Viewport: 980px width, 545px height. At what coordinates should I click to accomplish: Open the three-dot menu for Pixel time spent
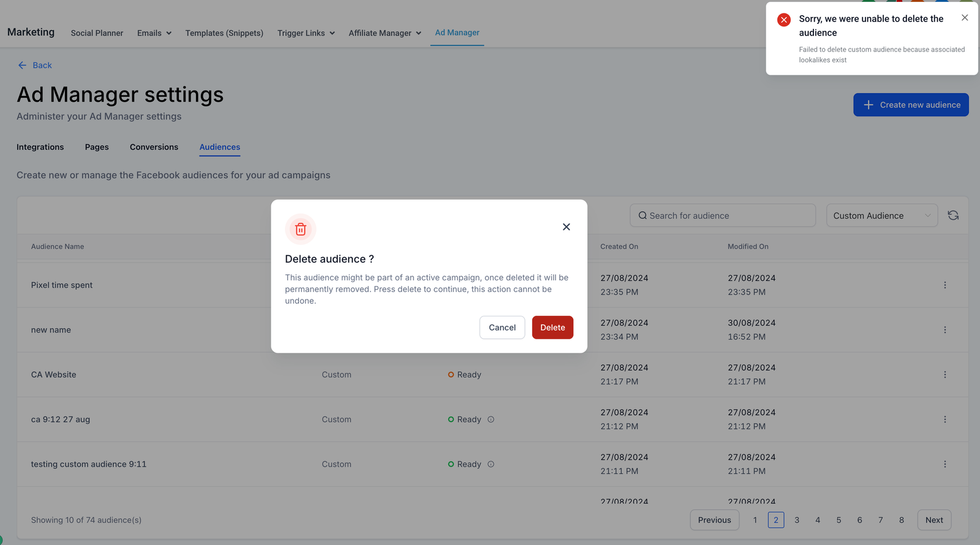pyautogui.click(x=944, y=285)
